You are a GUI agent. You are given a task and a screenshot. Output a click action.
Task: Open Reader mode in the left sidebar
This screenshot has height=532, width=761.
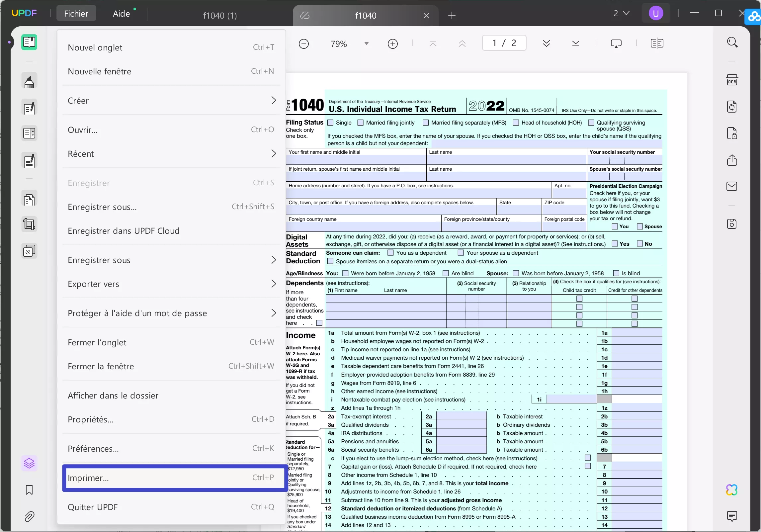29,42
